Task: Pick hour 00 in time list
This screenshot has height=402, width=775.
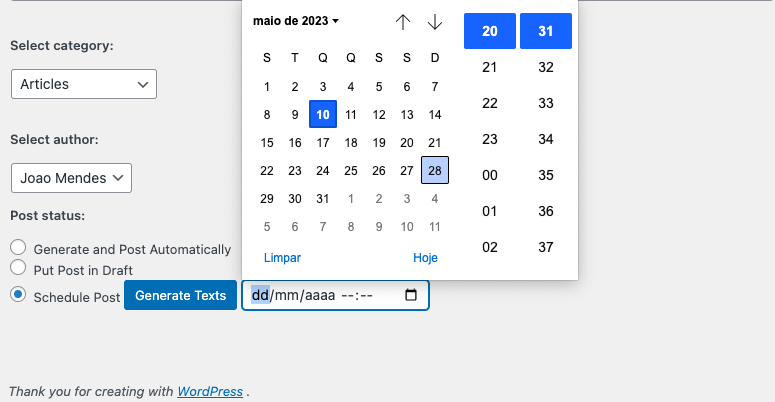Action: [x=490, y=175]
